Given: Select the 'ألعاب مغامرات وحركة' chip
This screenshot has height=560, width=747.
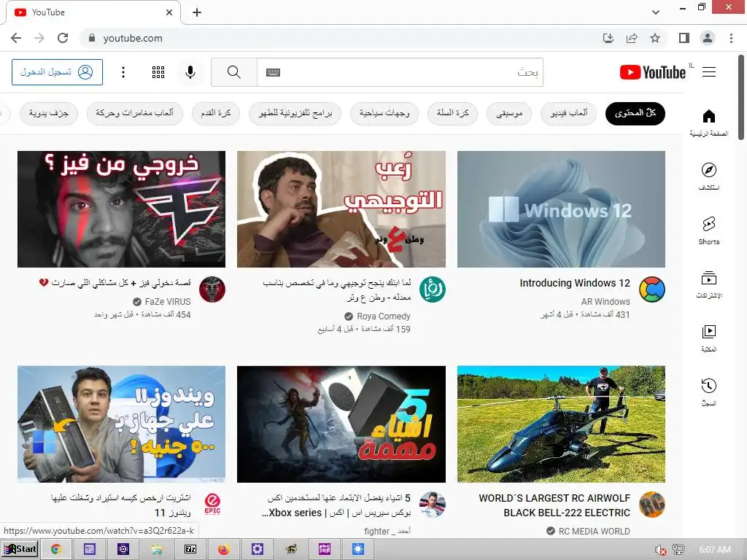Looking at the screenshot, I should coord(135,113).
